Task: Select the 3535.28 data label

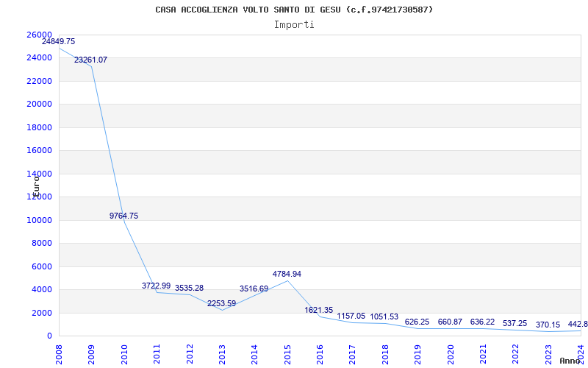Action: click(189, 288)
